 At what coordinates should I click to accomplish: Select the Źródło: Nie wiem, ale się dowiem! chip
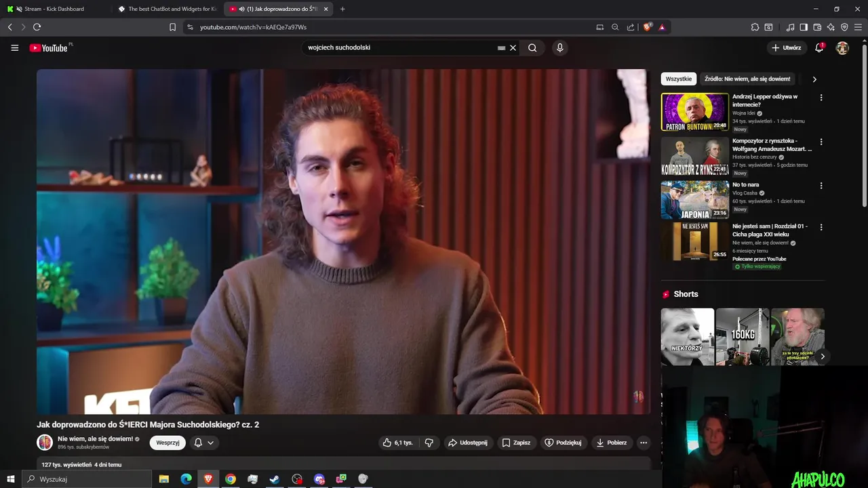tap(747, 79)
